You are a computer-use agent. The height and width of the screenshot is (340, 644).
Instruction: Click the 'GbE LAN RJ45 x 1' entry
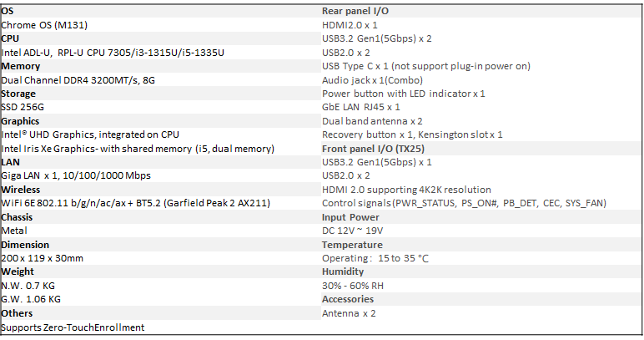[361, 107]
